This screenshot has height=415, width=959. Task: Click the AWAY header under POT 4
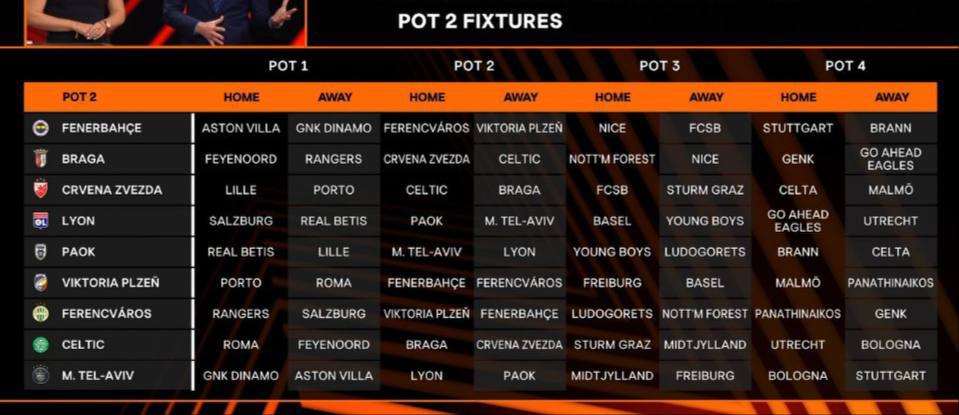891,97
